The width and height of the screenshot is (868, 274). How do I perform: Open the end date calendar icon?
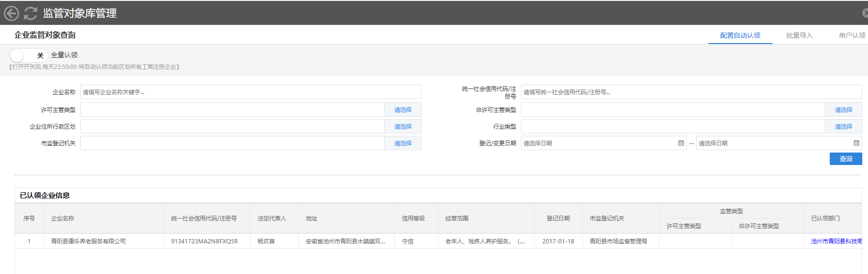coord(856,143)
